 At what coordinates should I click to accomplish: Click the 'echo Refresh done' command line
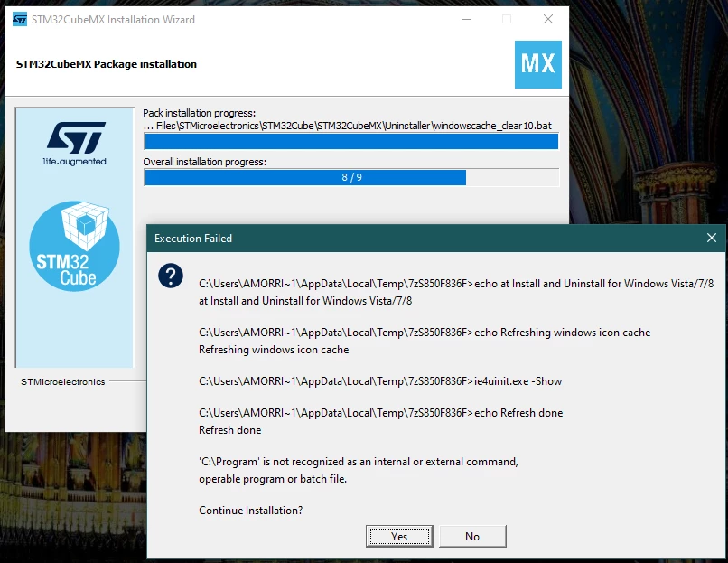tap(381, 413)
